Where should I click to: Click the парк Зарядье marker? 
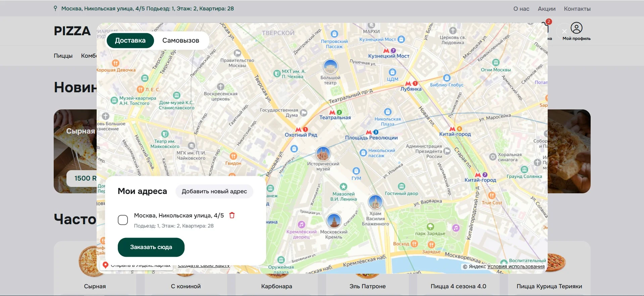pos(430,227)
